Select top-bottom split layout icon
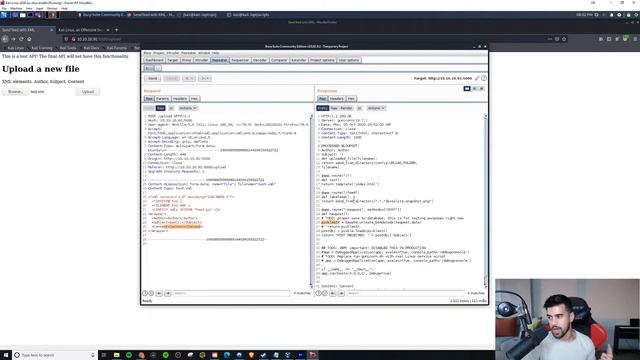640x360 pixels. [475, 89]
